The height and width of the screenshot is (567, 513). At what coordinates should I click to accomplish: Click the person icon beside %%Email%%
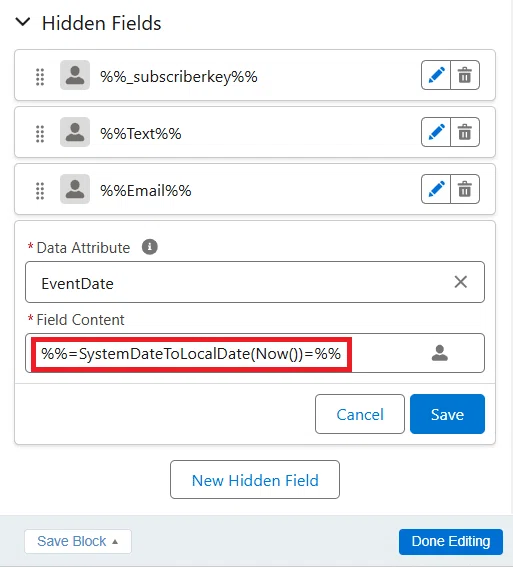click(x=75, y=189)
